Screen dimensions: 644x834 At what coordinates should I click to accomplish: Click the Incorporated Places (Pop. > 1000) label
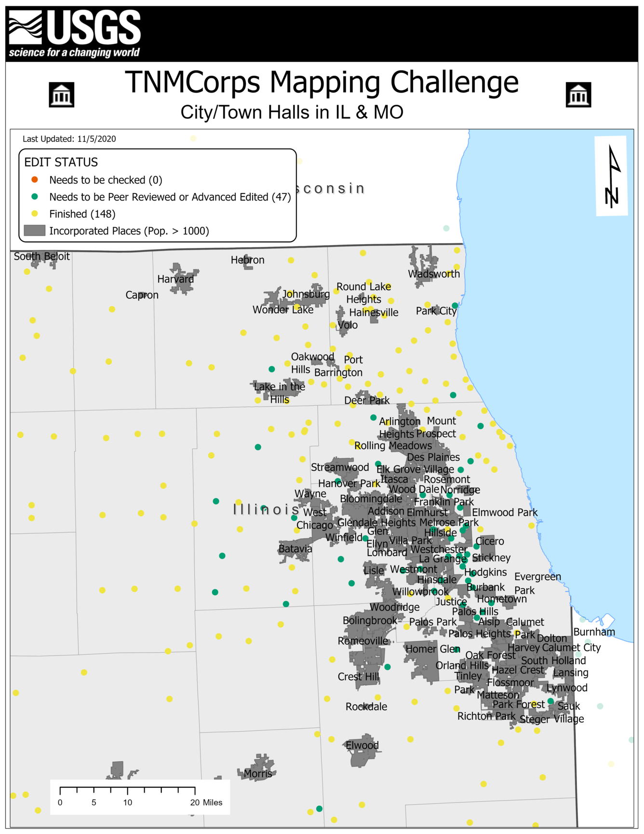pos(129,231)
